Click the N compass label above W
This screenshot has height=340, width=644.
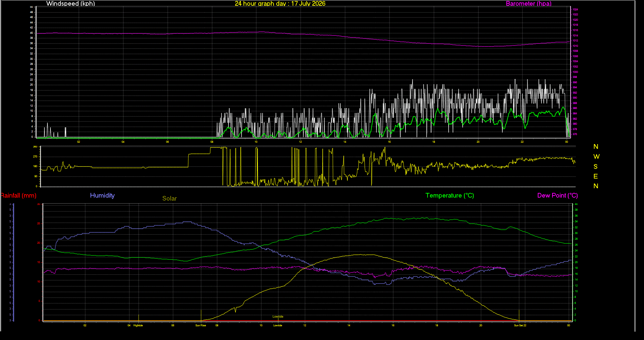click(x=596, y=146)
